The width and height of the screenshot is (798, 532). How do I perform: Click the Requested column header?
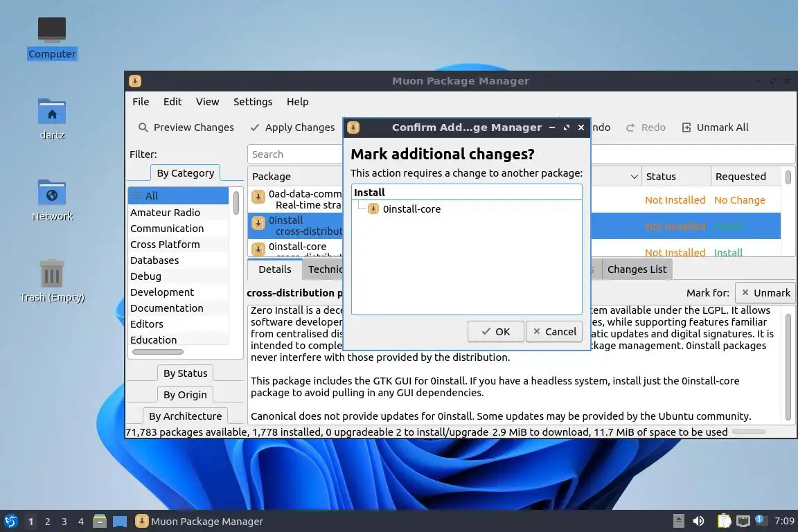[746, 177]
